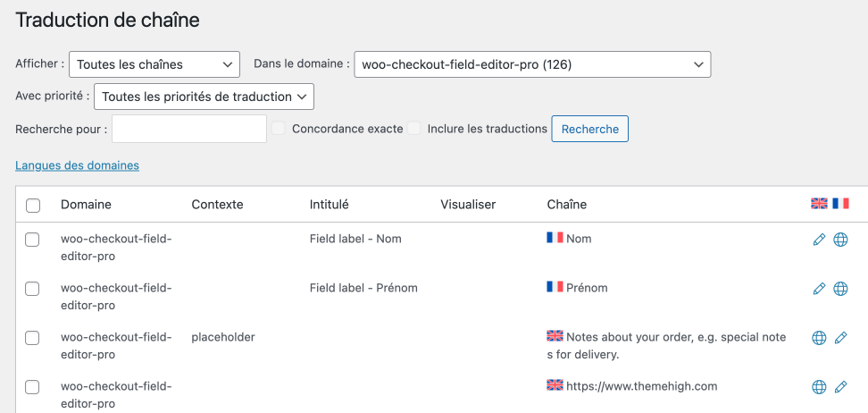Click the UK flag in table header
The height and width of the screenshot is (413, 868).
pos(819,204)
